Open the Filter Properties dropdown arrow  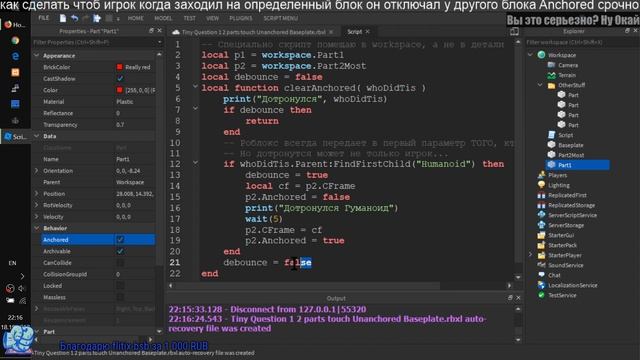tap(159, 42)
